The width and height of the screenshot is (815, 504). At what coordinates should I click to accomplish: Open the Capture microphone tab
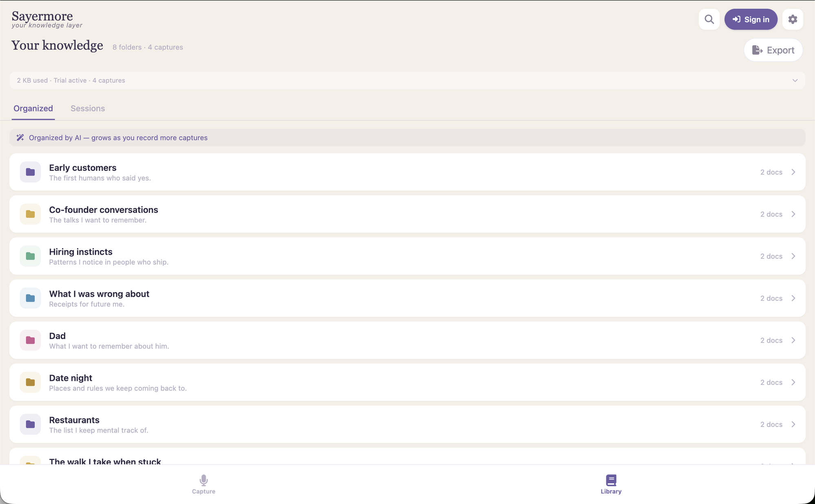click(203, 484)
